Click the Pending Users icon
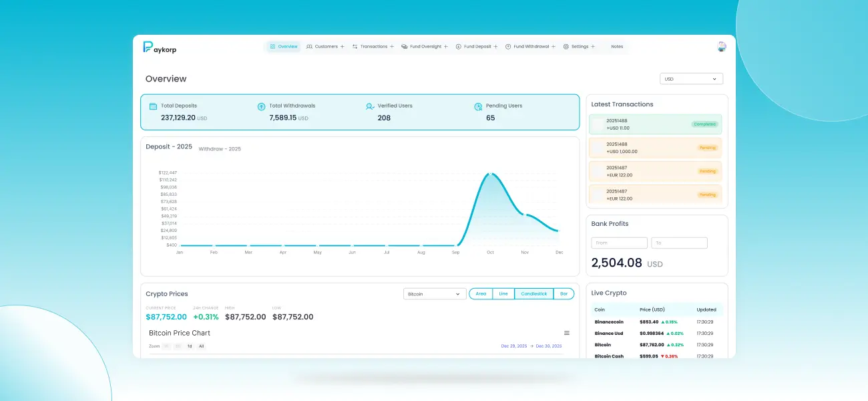 pos(478,106)
